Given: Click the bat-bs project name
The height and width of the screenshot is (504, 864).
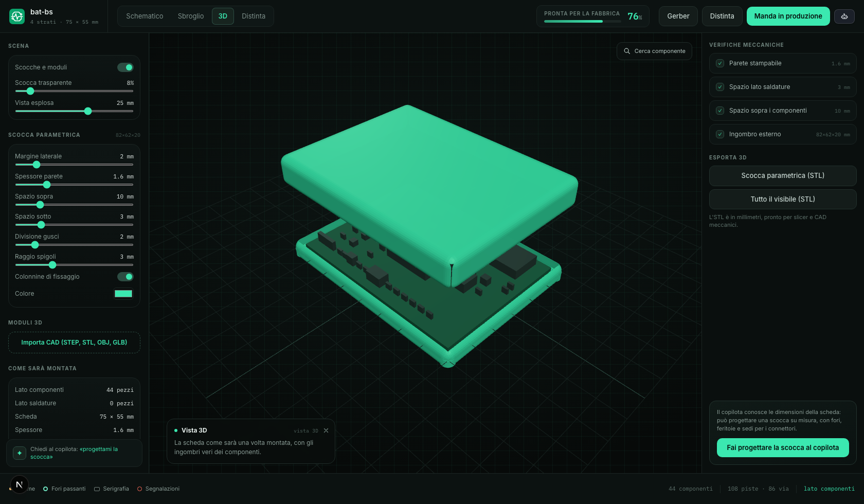Looking at the screenshot, I should coord(42,12).
